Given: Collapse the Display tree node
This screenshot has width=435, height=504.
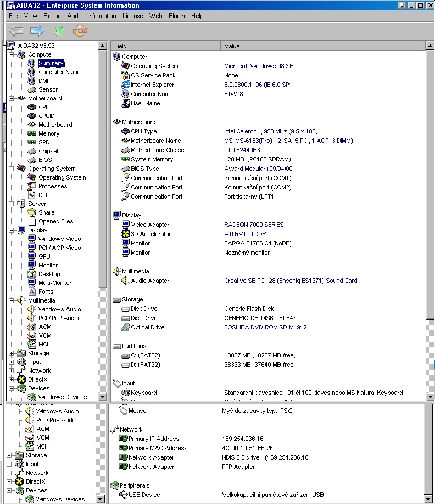Looking at the screenshot, I should [11, 230].
